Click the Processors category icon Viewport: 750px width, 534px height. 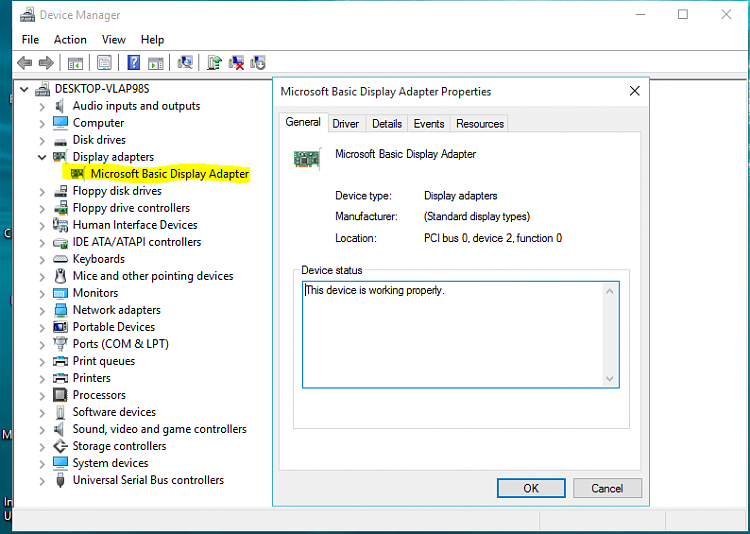[60, 395]
